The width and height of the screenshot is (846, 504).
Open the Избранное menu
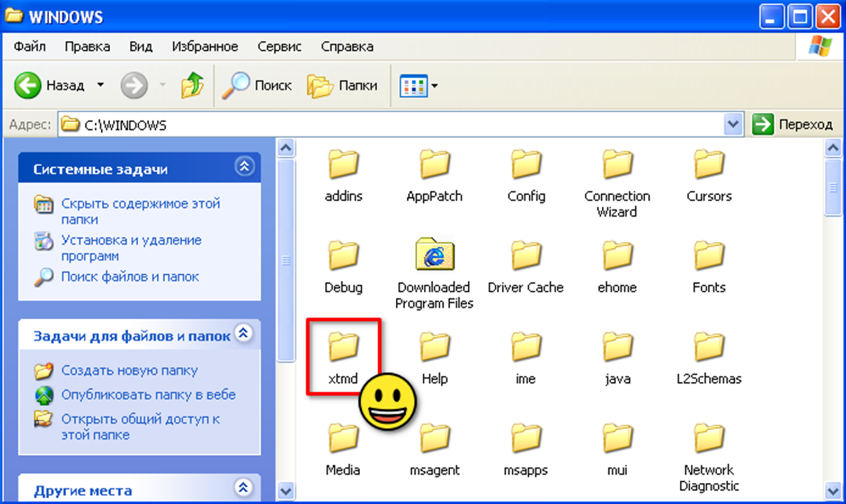click(x=205, y=47)
